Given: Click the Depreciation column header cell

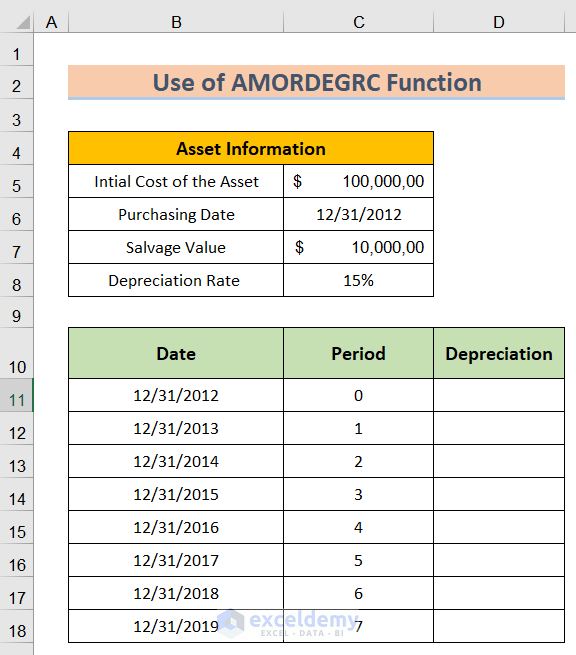Looking at the screenshot, I should [x=499, y=353].
